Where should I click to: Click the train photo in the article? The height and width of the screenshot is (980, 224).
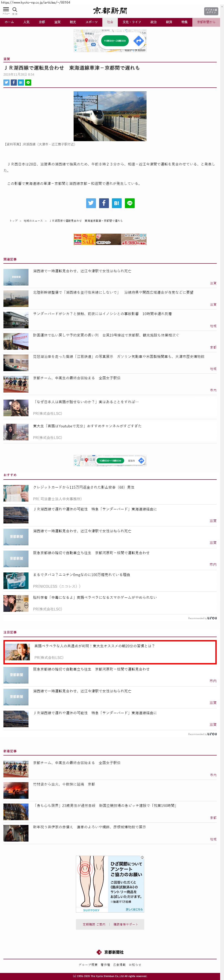pyautogui.click(x=110, y=116)
